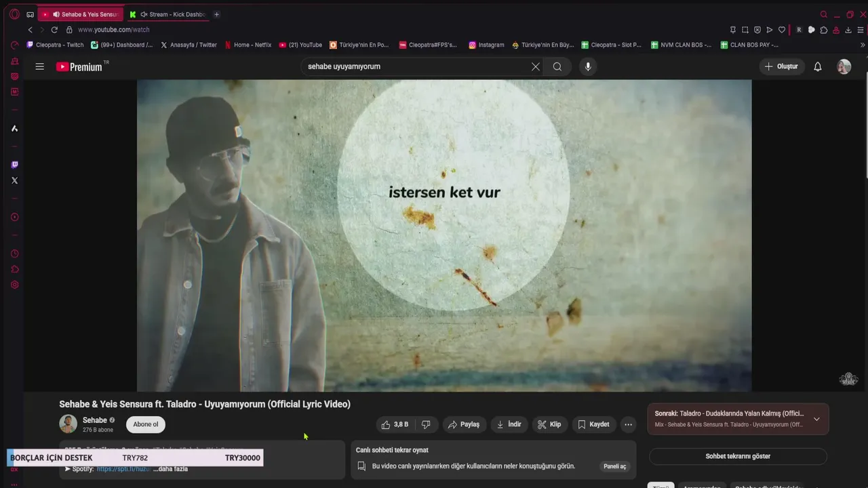The height and width of the screenshot is (488, 868).
Task: Open a new browser tab
Action: click(216, 14)
